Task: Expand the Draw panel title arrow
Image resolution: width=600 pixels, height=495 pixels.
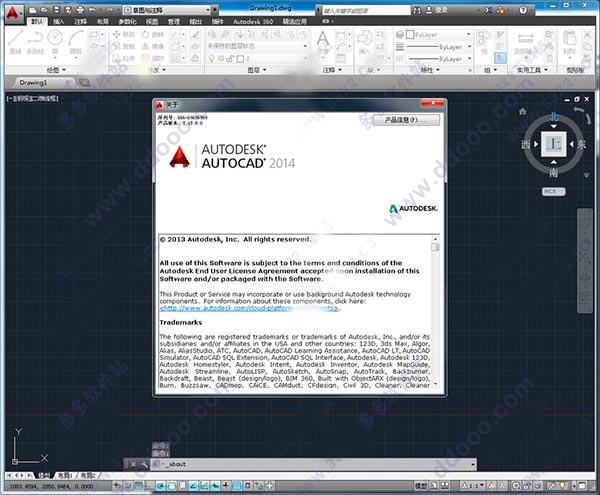Action: (x=64, y=70)
